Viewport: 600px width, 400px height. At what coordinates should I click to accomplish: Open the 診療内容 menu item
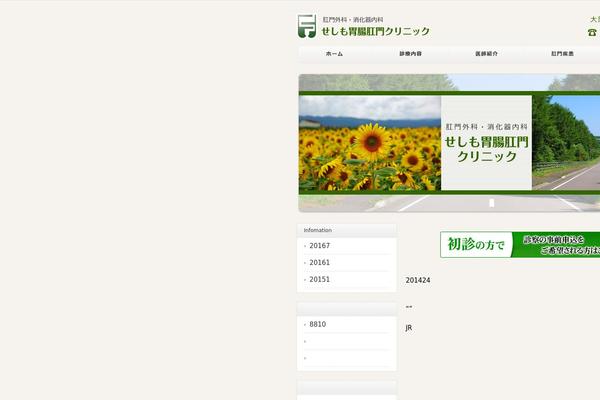pos(411,54)
